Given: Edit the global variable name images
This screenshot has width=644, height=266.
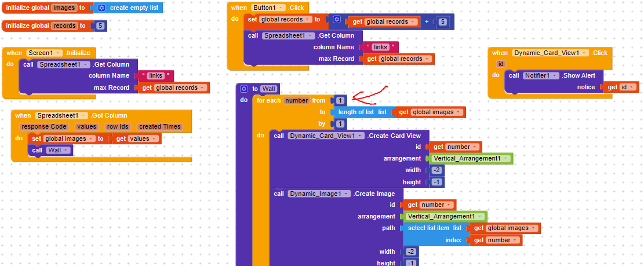Looking at the screenshot, I should point(64,8).
